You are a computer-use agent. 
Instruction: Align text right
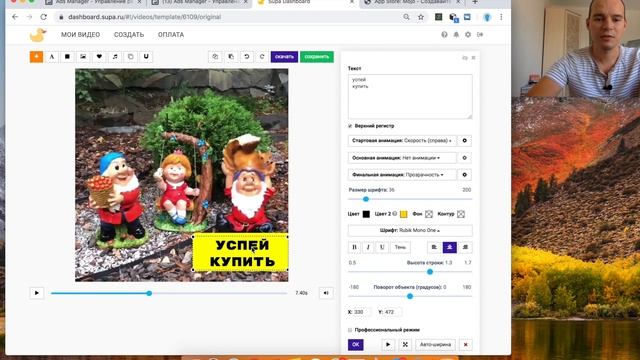tap(465, 247)
